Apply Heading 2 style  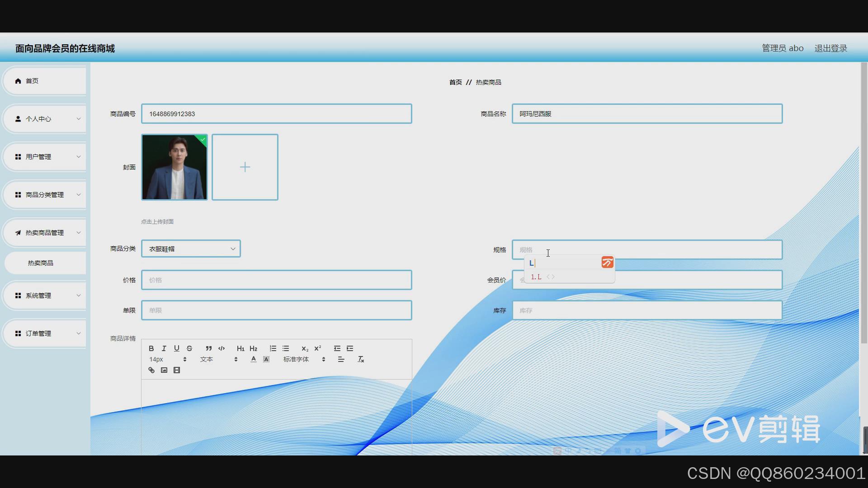[253, 348]
